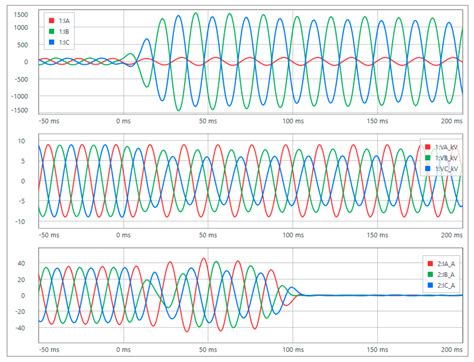Click the 10 label on voltage chart axis
474x362 pixels.
pos(22,141)
